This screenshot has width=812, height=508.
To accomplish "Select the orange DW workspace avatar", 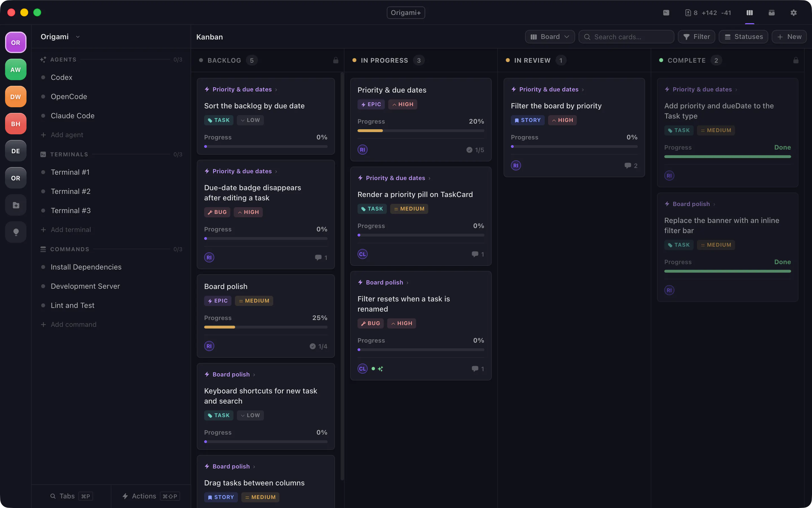I will pyautogui.click(x=16, y=97).
